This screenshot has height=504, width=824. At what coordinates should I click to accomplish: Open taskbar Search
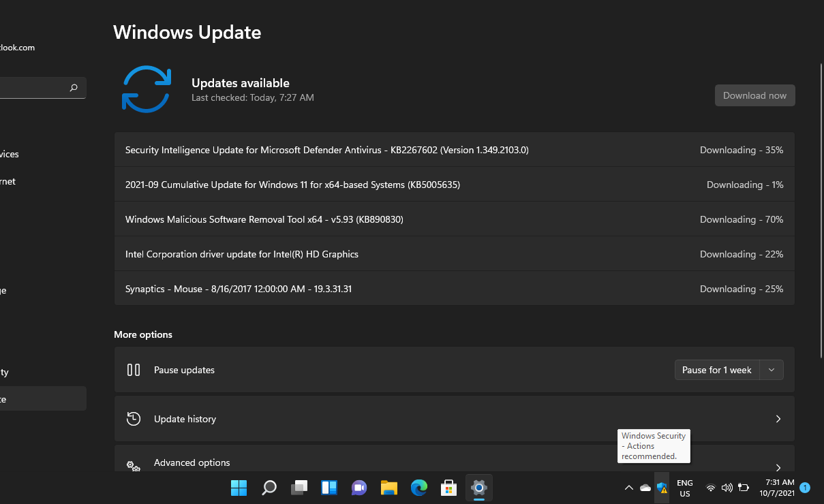(269, 488)
